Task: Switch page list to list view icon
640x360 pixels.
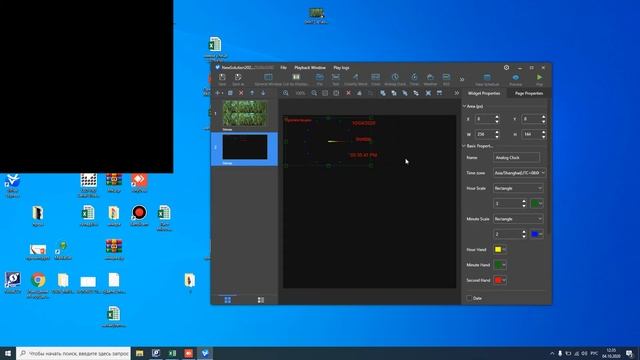Action: (261, 300)
